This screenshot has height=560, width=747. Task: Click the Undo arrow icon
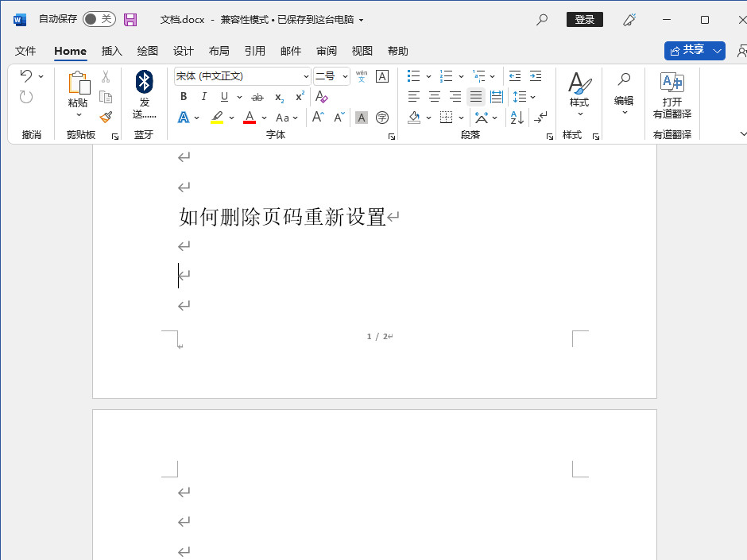coord(26,76)
